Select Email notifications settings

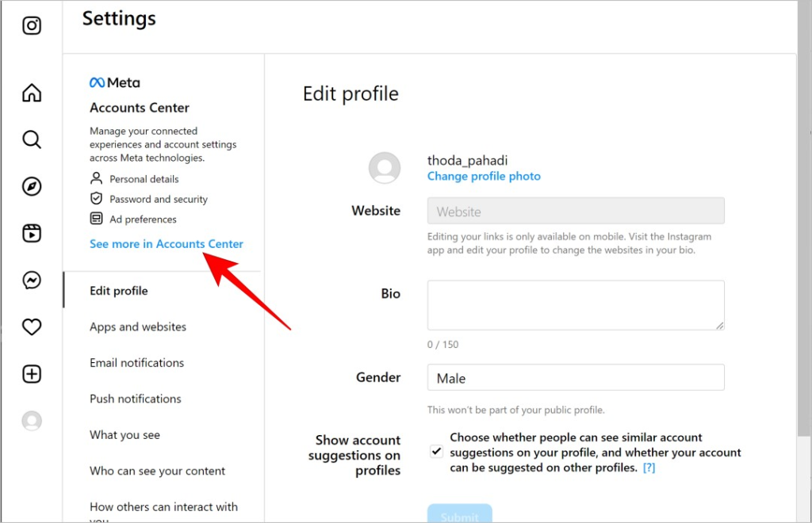(136, 363)
